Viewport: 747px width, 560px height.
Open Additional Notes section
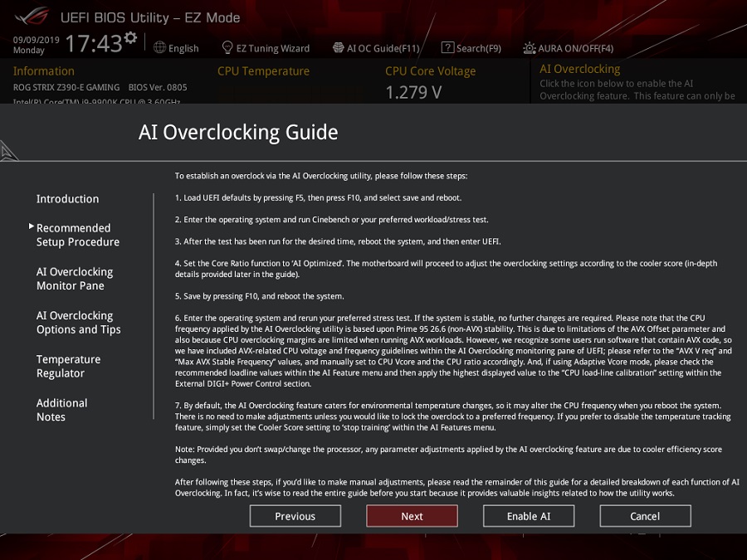pyautogui.click(x=62, y=410)
